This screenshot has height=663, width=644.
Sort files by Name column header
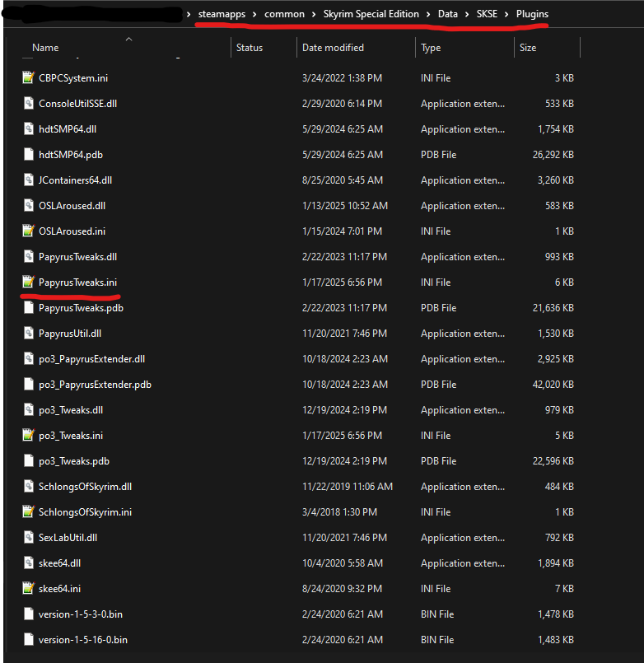click(x=45, y=48)
